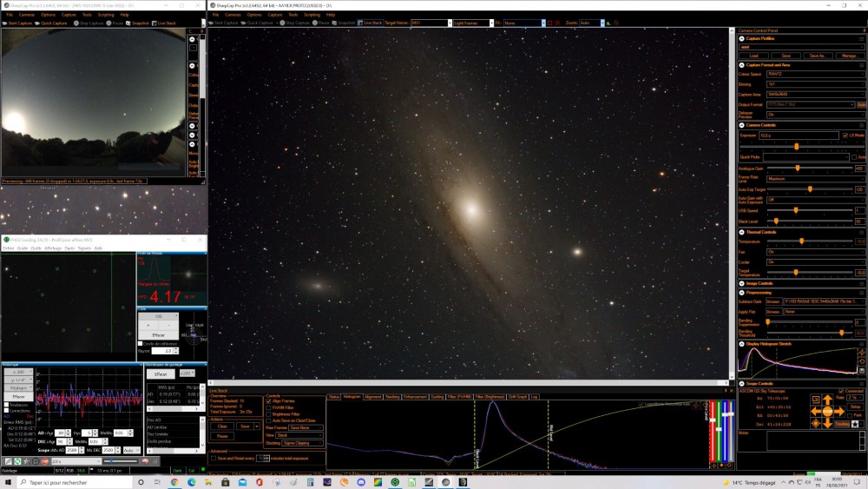868x489 pixels.
Task: Click Snapshot in main SharpCap toolbar
Action: click(x=344, y=23)
